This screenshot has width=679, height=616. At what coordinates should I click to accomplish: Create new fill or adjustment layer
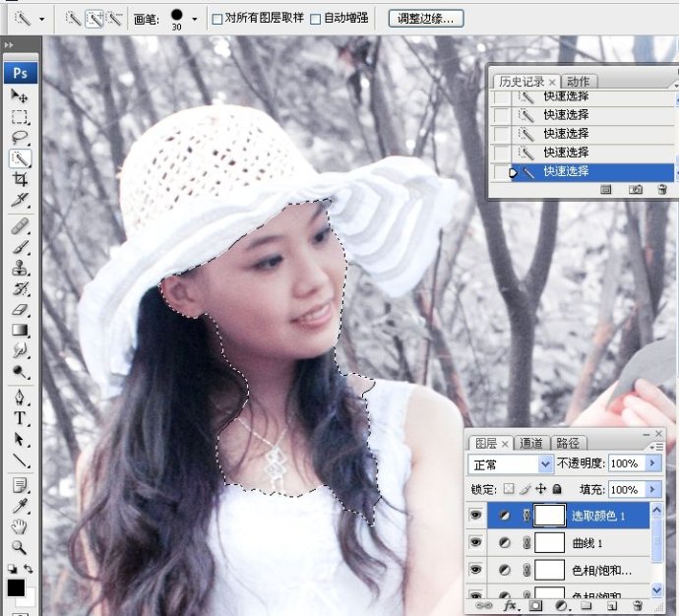[x=562, y=605]
